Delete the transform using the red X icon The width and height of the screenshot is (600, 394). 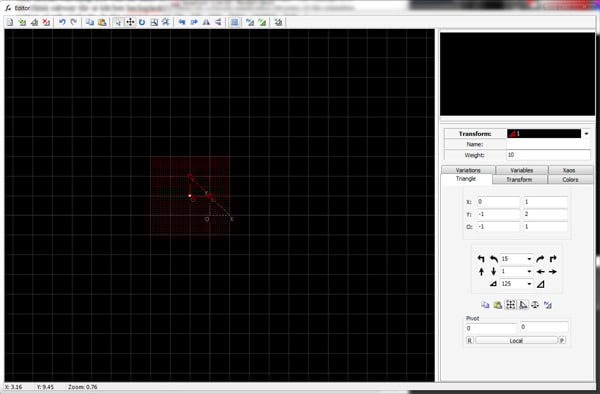(46, 22)
